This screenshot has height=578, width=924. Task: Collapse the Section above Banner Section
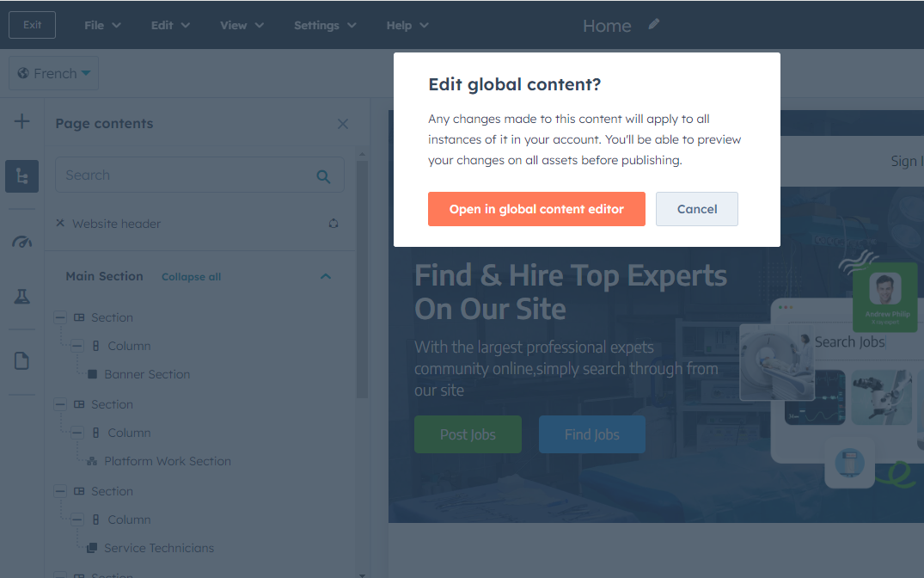[x=60, y=317]
